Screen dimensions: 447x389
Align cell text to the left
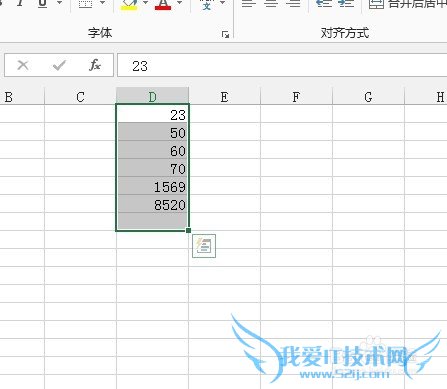click(x=249, y=3)
